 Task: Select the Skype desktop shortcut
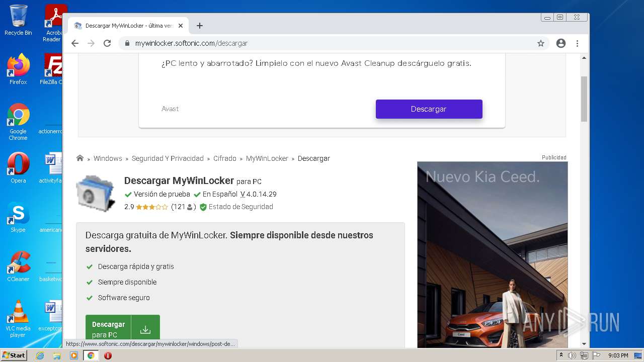[x=18, y=217]
